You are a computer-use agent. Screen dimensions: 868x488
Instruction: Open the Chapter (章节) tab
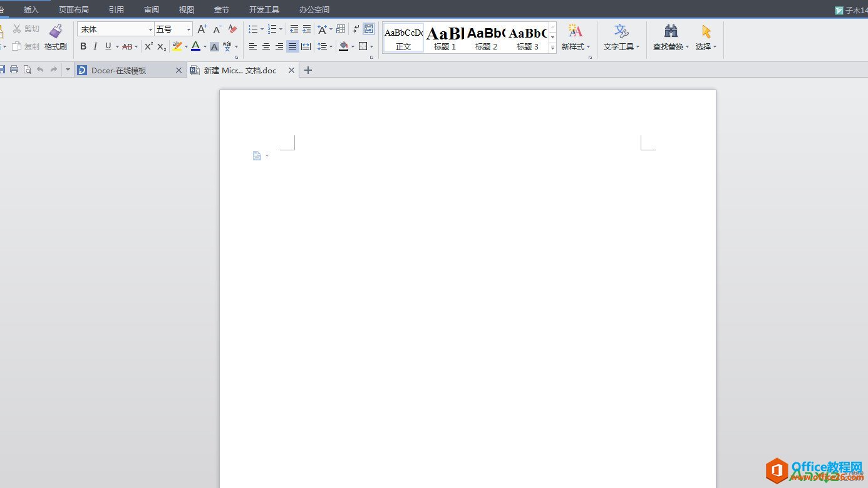(222, 9)
